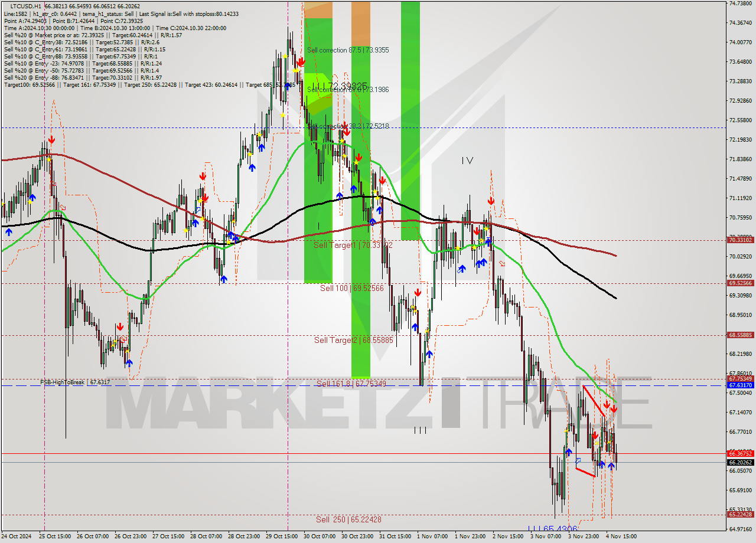Viewport: 756px width, 543px height.
Task: Select the 'Sell %20 @ Market price' line
Action: pyautogui.click(x=93, y=35)
